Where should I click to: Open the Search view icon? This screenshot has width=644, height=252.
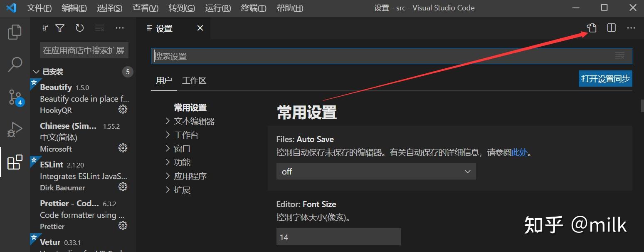pyautogui.click(x=15, y=64)
